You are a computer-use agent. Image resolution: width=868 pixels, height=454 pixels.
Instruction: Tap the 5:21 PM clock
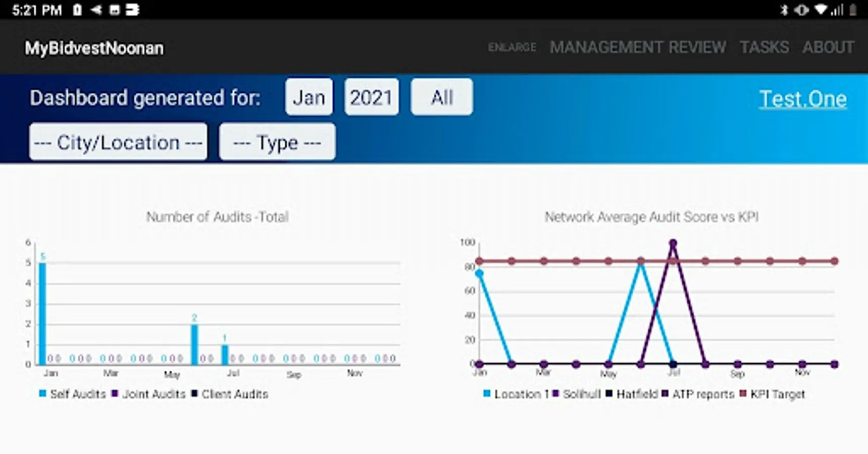pyautogui.click(x=36, y=10)
